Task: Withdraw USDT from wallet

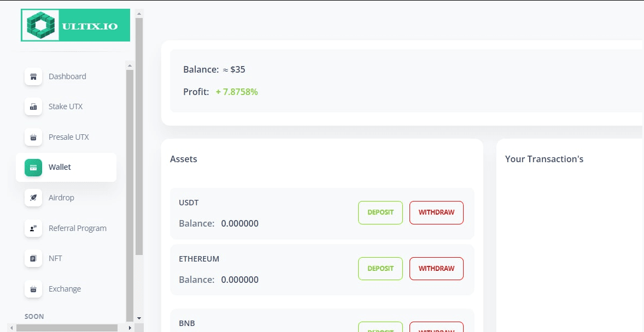Action: coord(436,212)
